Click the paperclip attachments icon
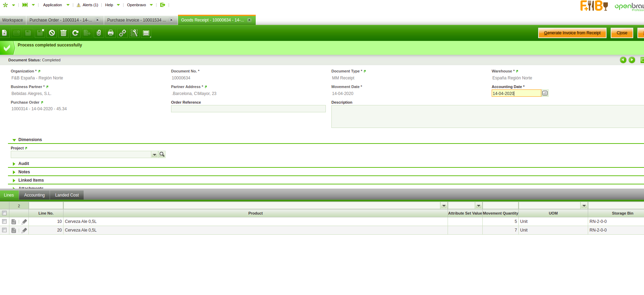The image size is (644, 295). click(99, 33)
